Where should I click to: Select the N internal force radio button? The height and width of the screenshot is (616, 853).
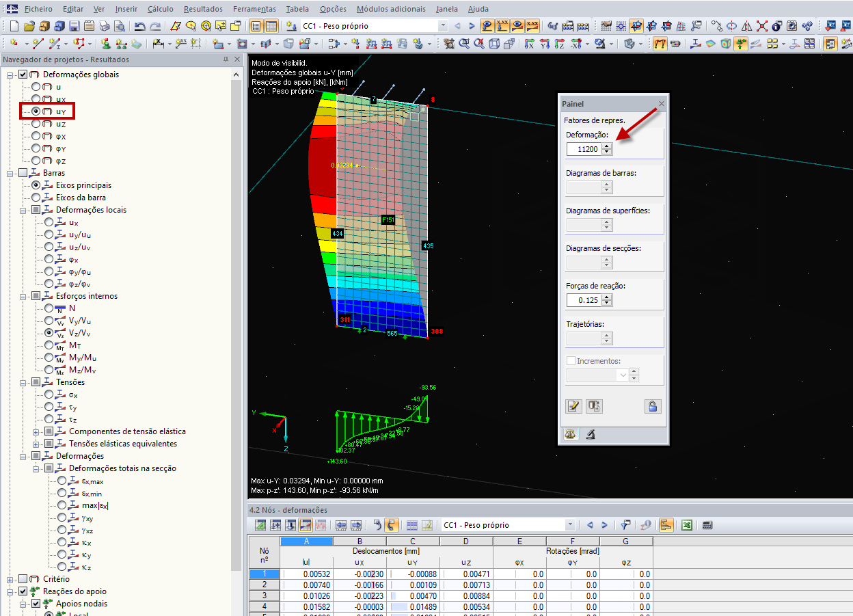[49, 308]
